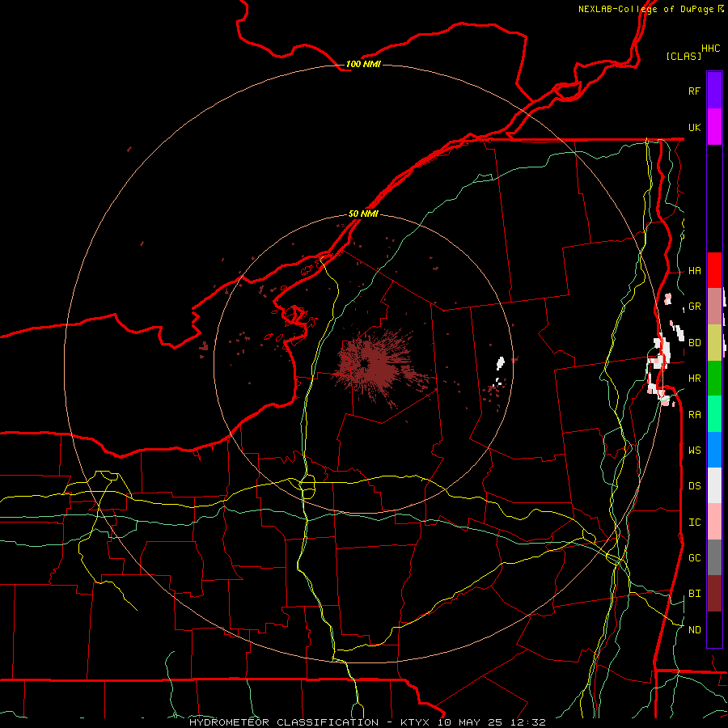This screenshot has height=728, width=728.
Task: Click the BI dark-red legend swatch
Action: point(714,594)
